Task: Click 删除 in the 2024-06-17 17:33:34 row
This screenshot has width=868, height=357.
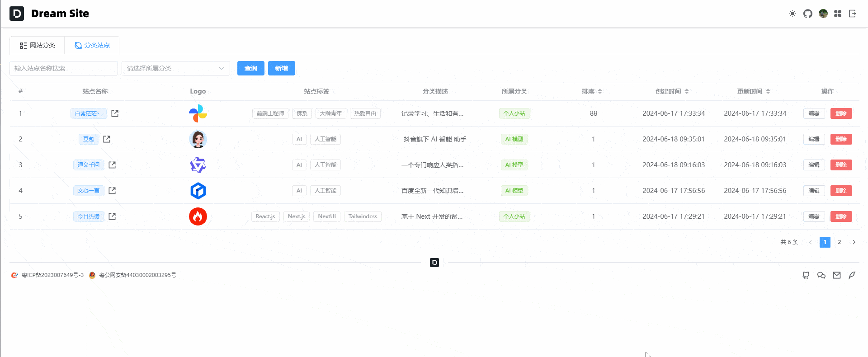Action: click(x=841, y=113)
